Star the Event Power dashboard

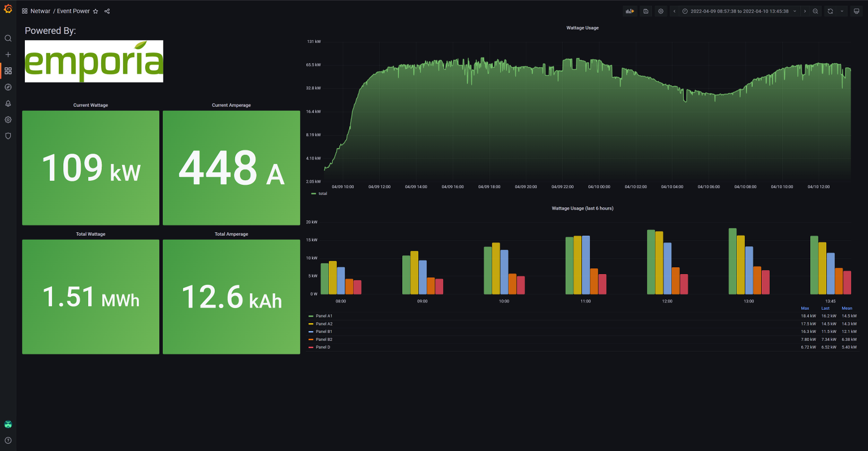click(96, 11)
